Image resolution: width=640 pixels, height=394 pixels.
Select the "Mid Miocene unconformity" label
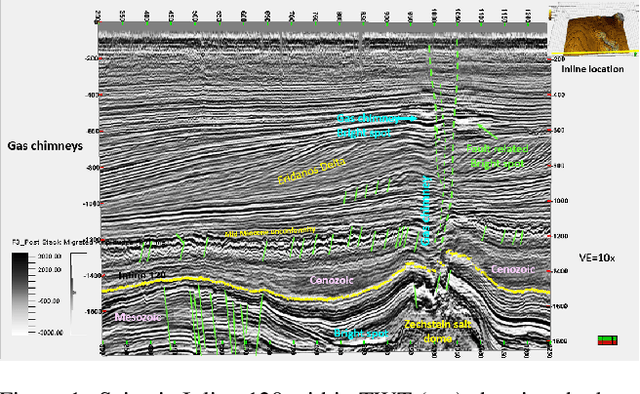[x=270, y=232]
